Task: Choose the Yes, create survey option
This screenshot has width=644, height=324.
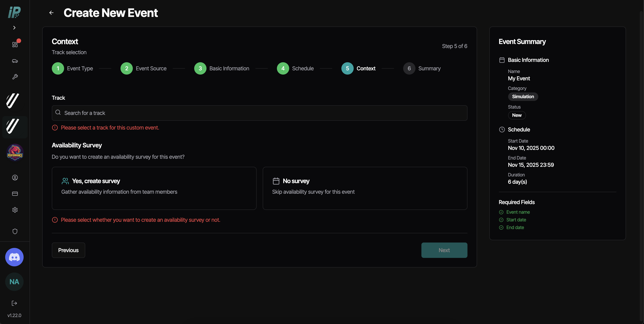Action: click(x=154, y=188)
